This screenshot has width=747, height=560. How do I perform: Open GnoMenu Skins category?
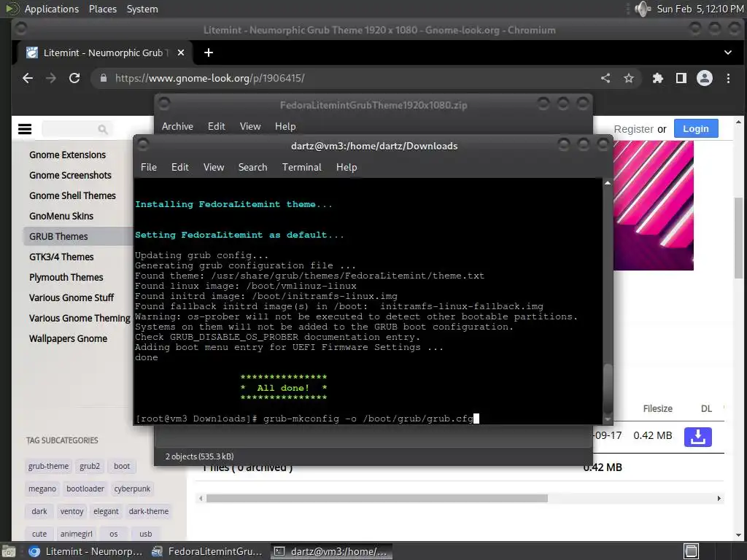click(x=61, y=216)
